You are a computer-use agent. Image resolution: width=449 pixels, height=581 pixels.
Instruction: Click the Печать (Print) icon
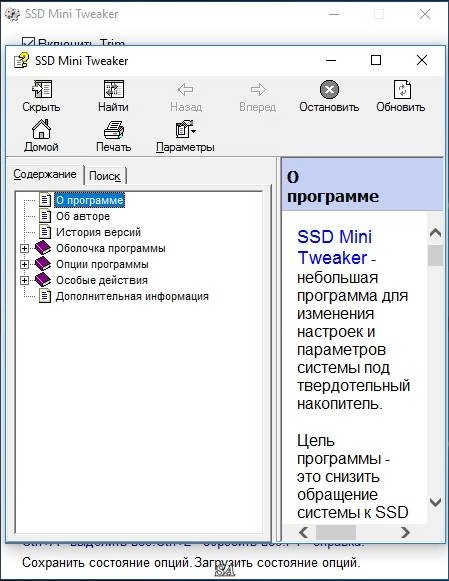114,129
